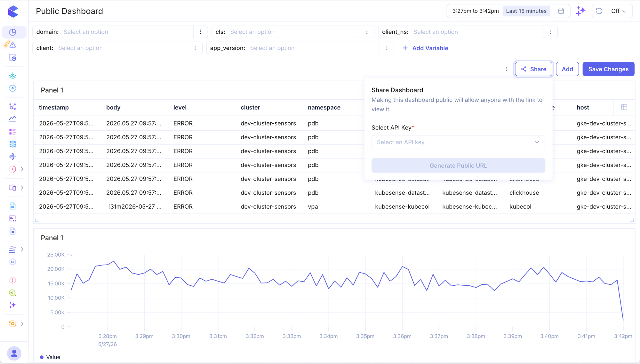Open the app_version variable options menu

click(x=387, y=48)
